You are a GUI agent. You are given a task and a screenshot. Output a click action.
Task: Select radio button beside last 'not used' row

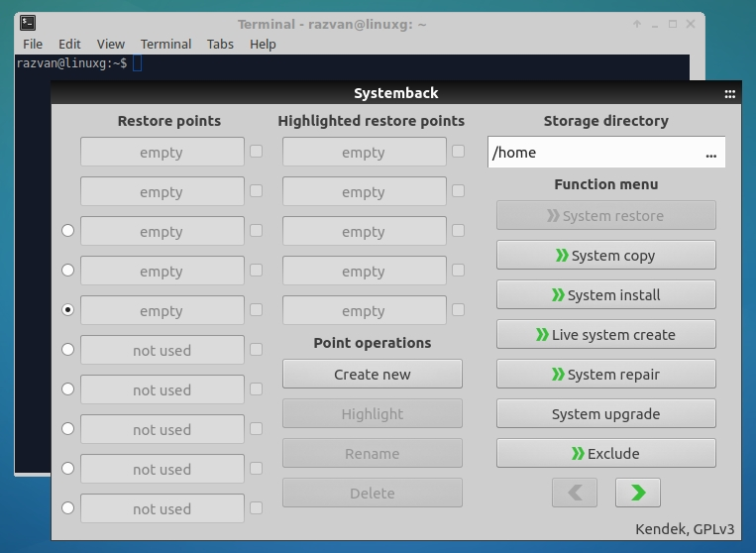click(x=68, y=507)
